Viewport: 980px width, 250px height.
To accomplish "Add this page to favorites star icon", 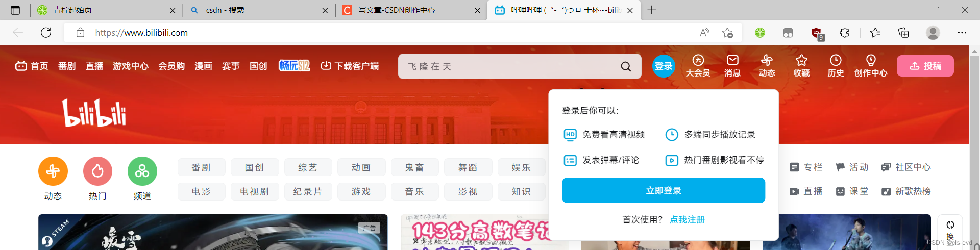I will click(728, 33).
